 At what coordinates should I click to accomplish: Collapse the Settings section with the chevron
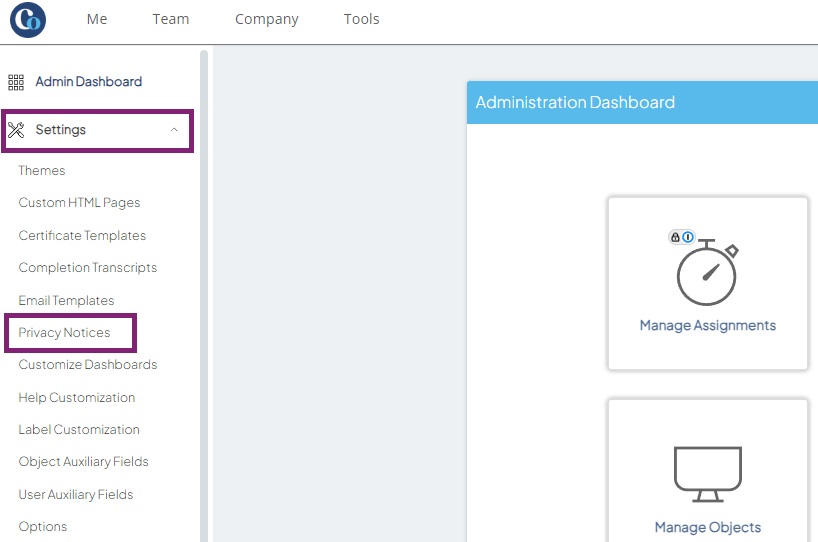(174, 130)
